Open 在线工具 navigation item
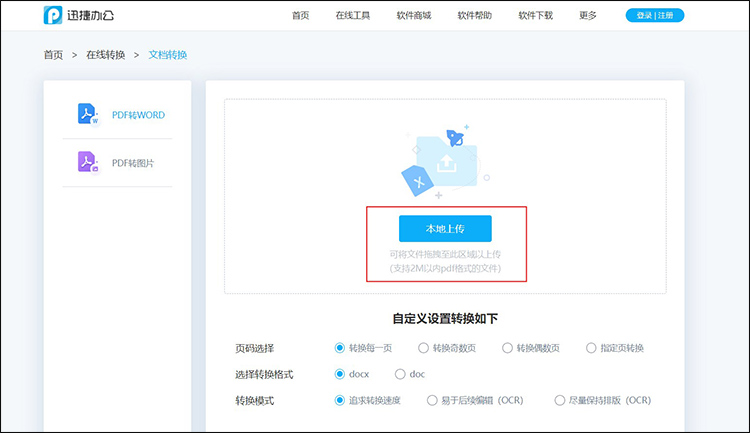 click(x=353, y=15)
